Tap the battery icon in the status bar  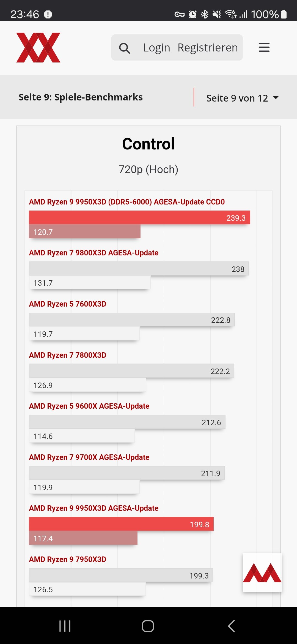click(284, 14)
